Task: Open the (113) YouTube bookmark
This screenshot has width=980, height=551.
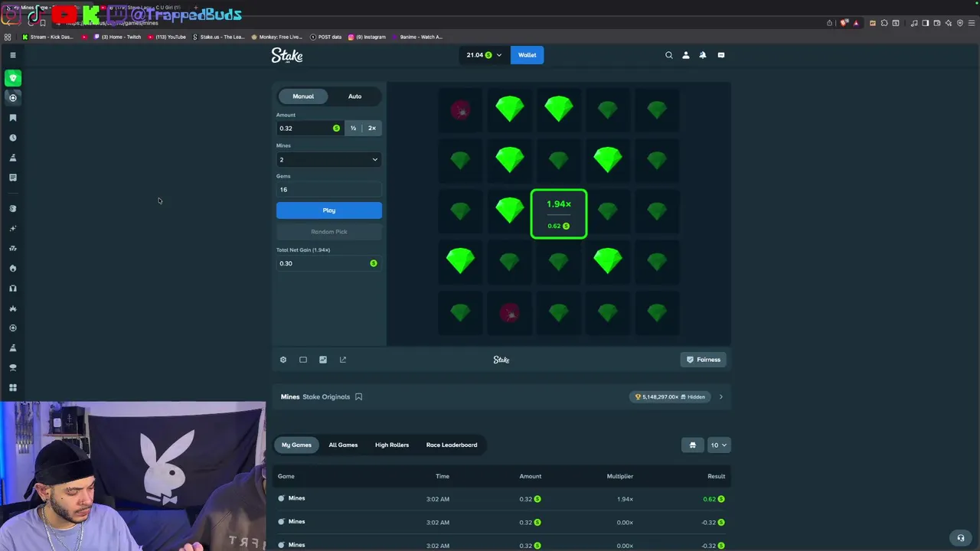Action: click(x=167, y=37)
